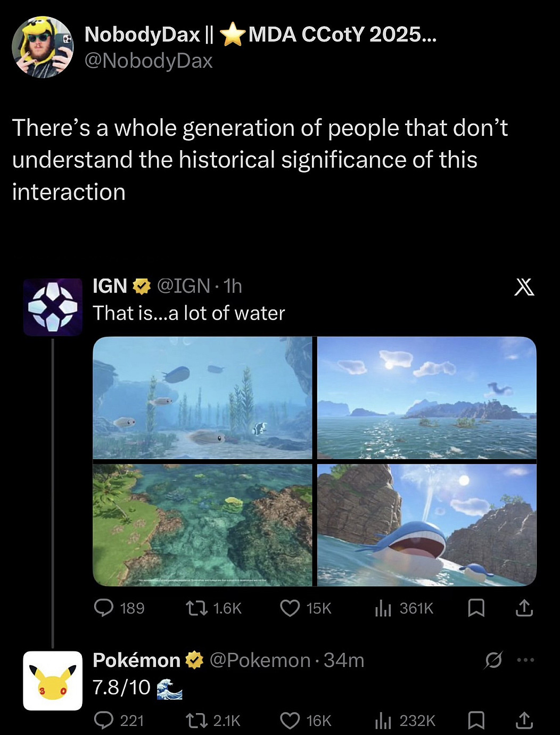Open the IGN account avatar
The height and width of the screenshot is (735, 560).
(53, 307)
